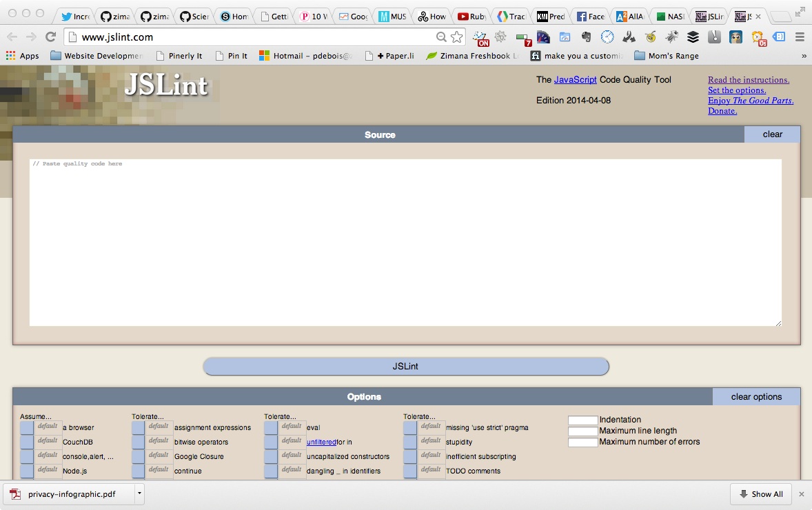The image size is (812, 510).
Task: Open the bee extension icon
Action: coord(651,37)
